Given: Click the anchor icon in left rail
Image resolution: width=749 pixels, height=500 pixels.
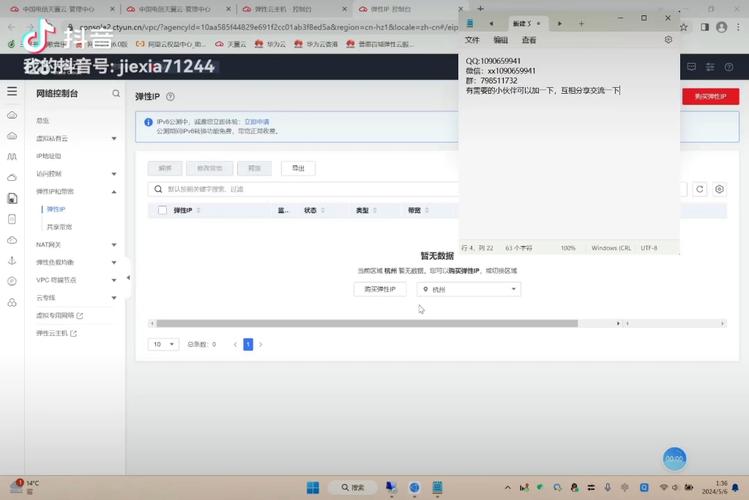Looking at the screenshot, I should (12, 260).
